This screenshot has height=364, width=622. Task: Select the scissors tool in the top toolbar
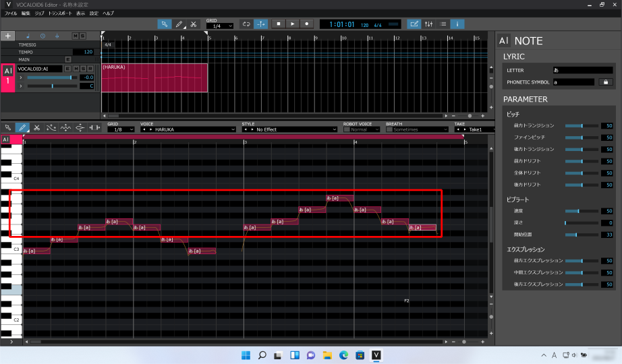tap(193, 24)
